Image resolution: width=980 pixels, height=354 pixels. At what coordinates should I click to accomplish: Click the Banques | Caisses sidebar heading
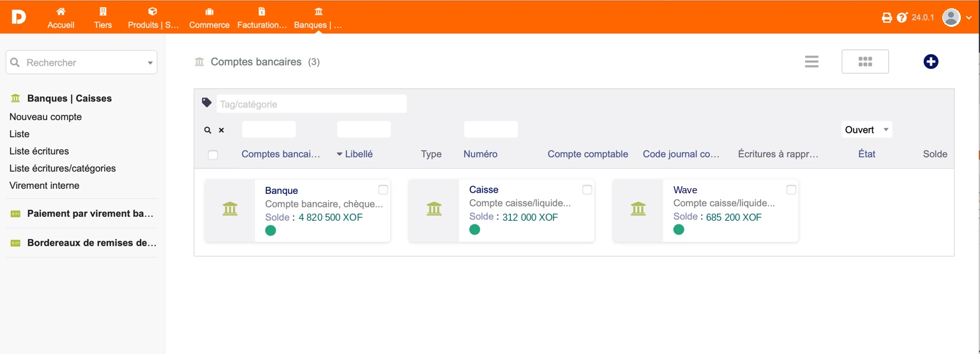click(70, 98)
